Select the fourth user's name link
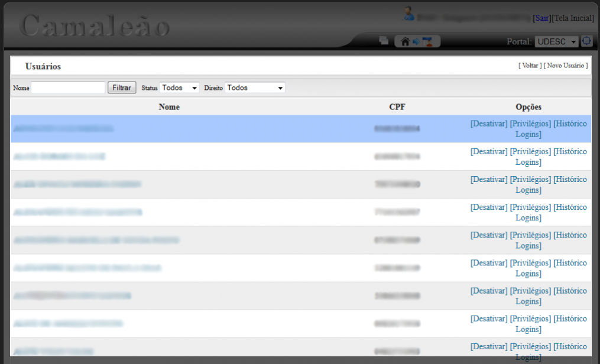600x364 pixels. click(x=77, y=212)
